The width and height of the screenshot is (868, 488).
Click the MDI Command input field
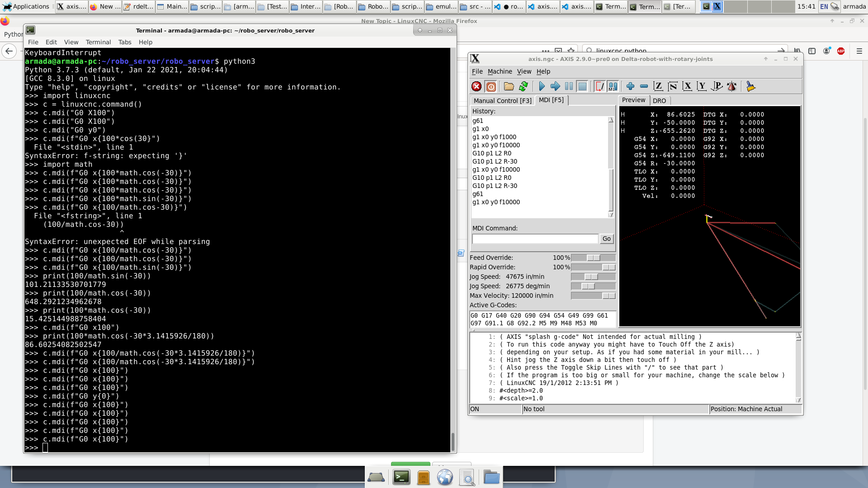[535, 239]
